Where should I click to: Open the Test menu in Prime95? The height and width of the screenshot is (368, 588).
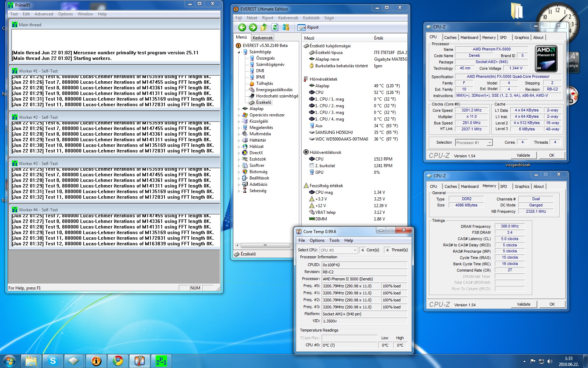tap(14, 14)
